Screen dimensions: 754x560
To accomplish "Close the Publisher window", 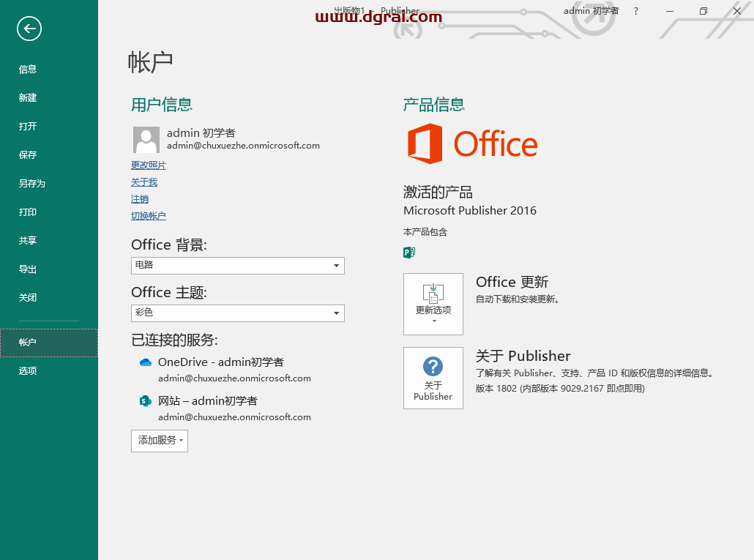I will [x=736, y=11].
